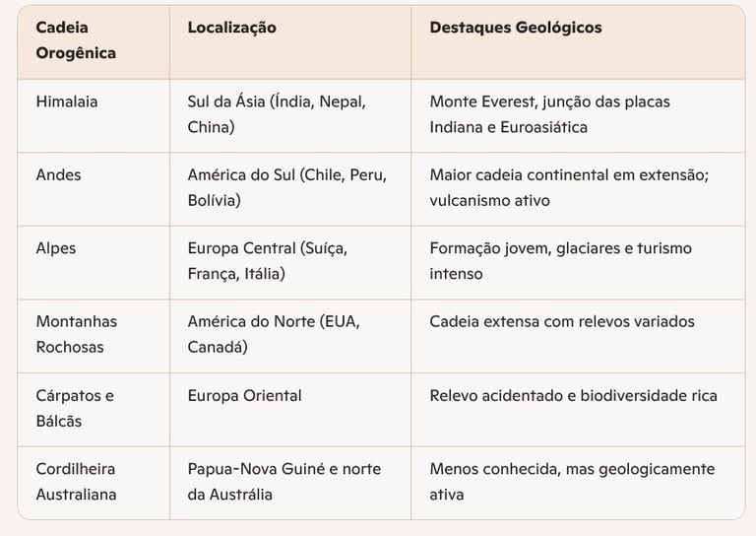
Task: Click the 'Montanhas Rochosas' cell
Action: 77,334
